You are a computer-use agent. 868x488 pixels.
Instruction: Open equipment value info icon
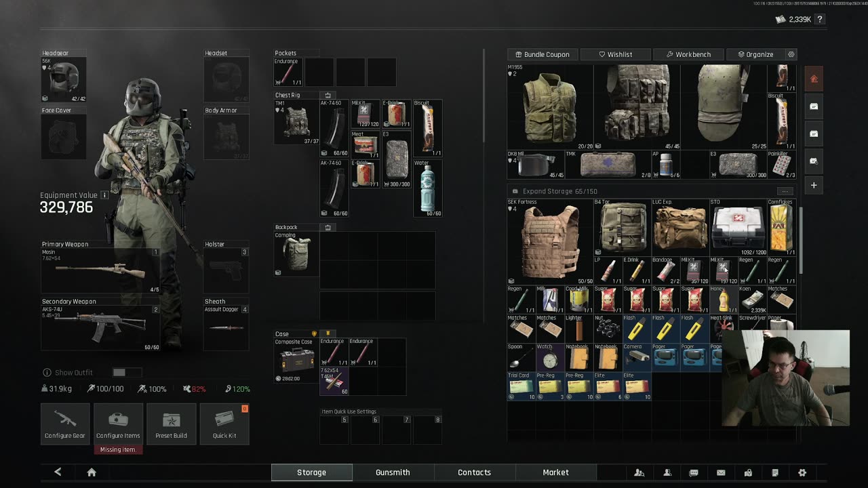[104, 195]
